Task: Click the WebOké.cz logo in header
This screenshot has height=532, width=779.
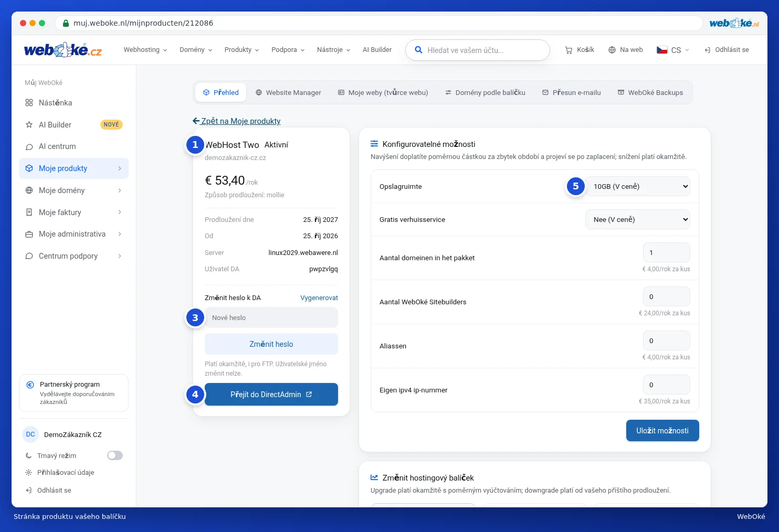Action: point(63,50)
